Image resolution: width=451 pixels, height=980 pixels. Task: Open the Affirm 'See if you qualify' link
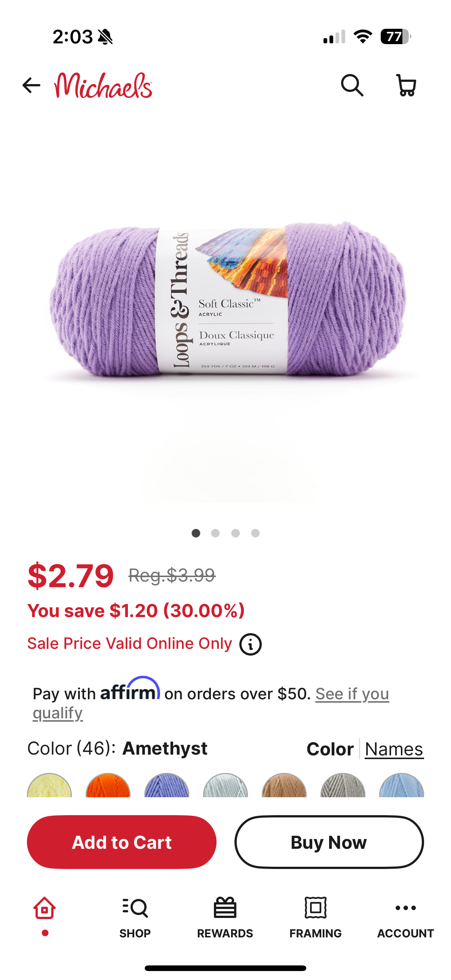pos(211,703)
